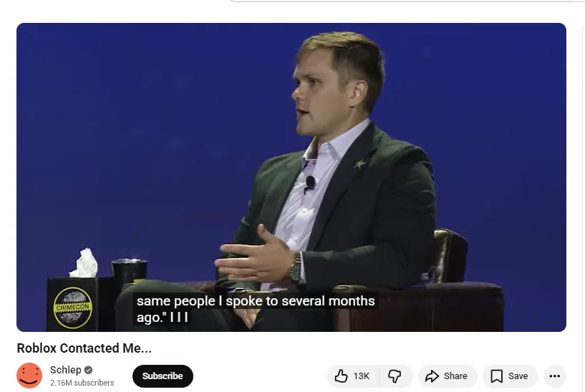This screenshot has height=392, width=585.
Task: Click the CrimeCon logo watermark in video
Action: pos(73,308)
